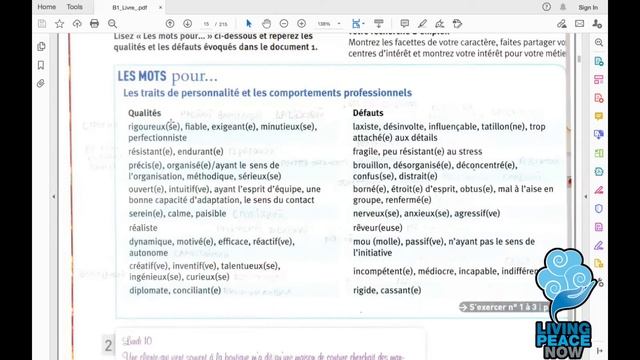This screenshot has height=360, width=640.
Task: Go to previous page arrow
Action: [170, 24]
